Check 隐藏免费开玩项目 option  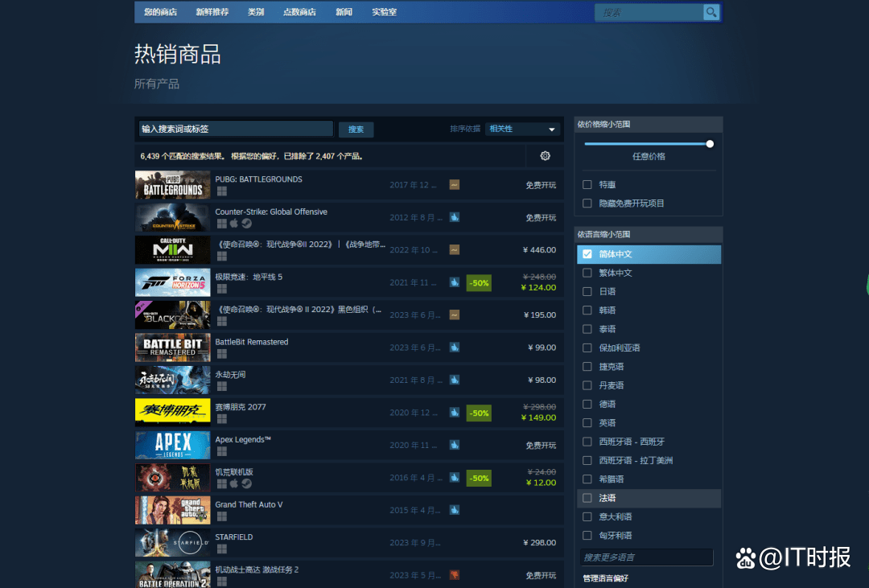pyautogui.click(x=587, y=204)
